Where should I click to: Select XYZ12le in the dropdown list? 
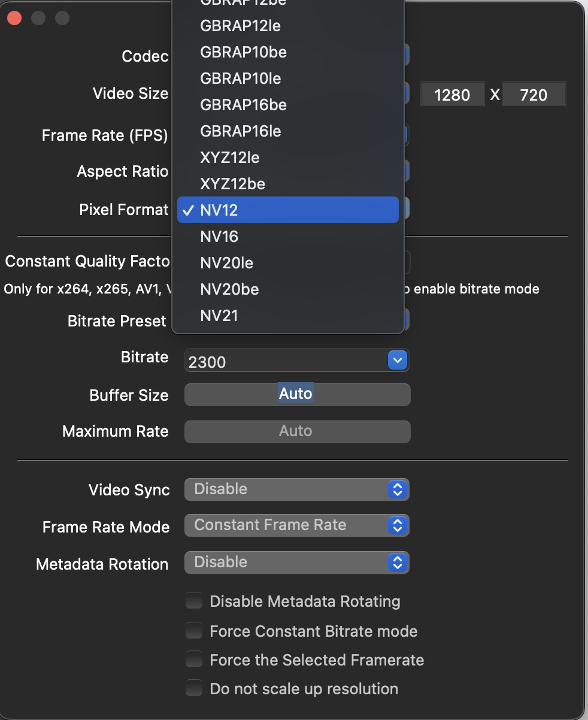tap(229, 158)
